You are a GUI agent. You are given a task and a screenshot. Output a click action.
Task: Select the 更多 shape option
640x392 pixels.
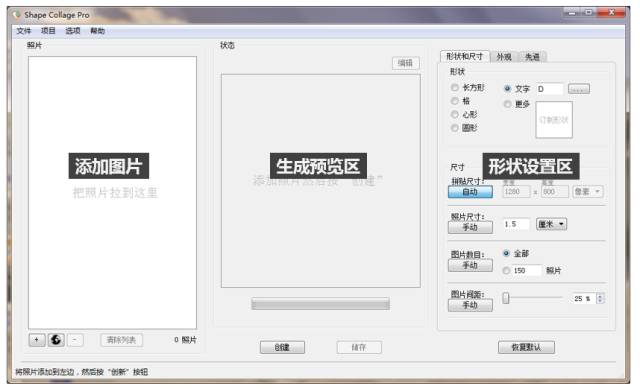tap(517, 104)
